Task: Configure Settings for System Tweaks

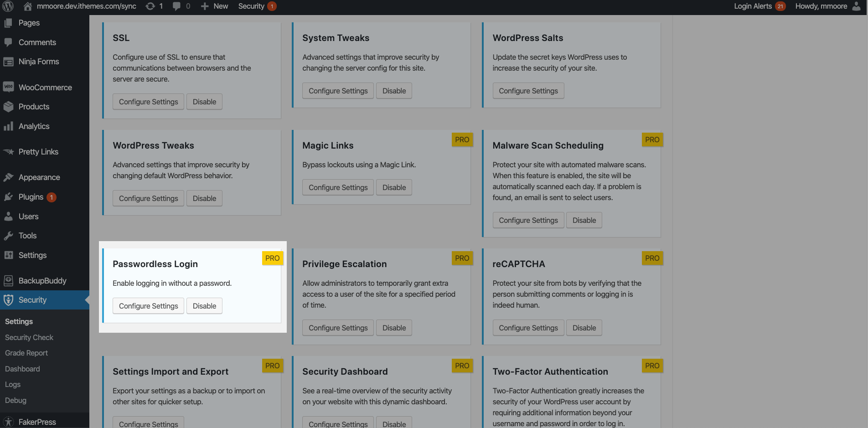Action: pos(338,91)
